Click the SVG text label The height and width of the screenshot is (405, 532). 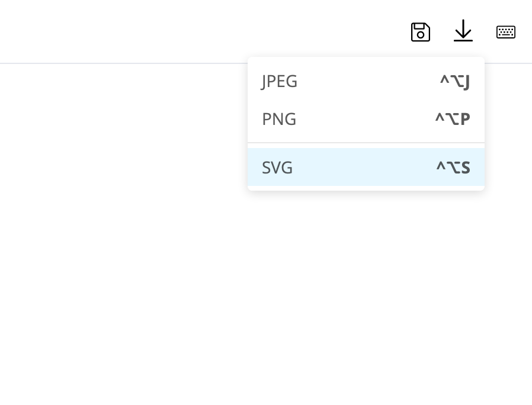pos(277,168)
